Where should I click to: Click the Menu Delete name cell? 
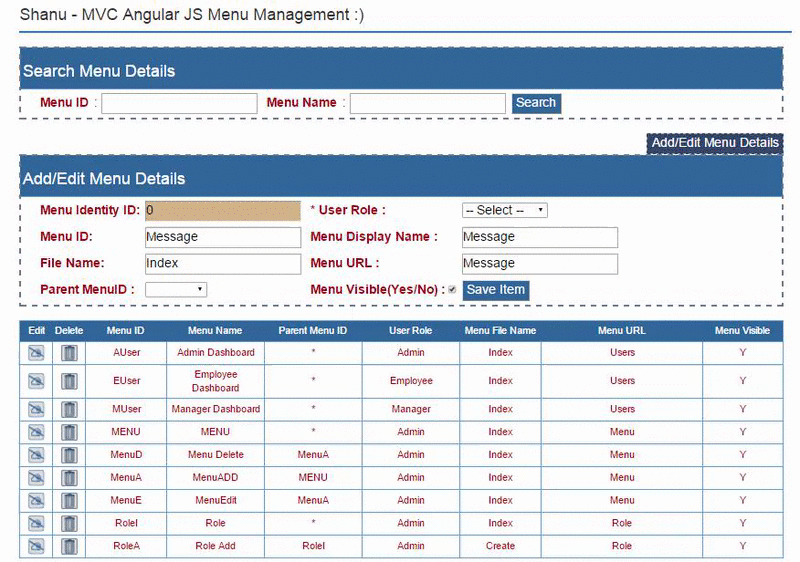(215, 454)
